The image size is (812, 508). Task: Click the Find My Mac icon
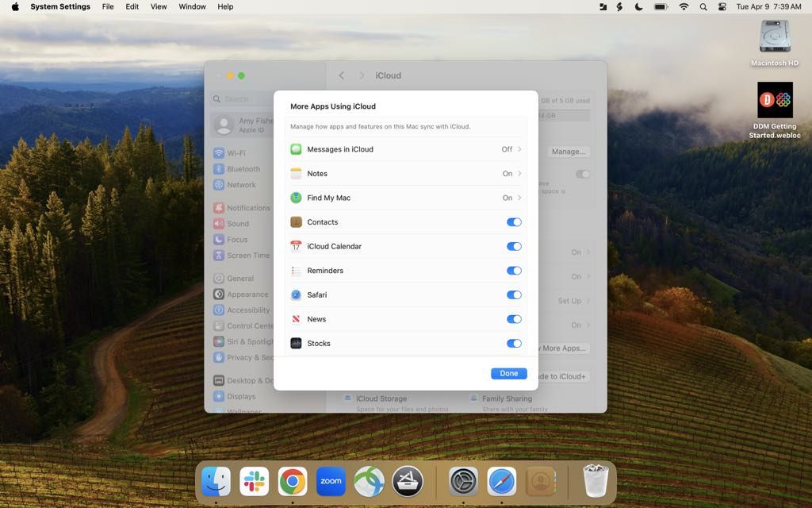[296, 198]
